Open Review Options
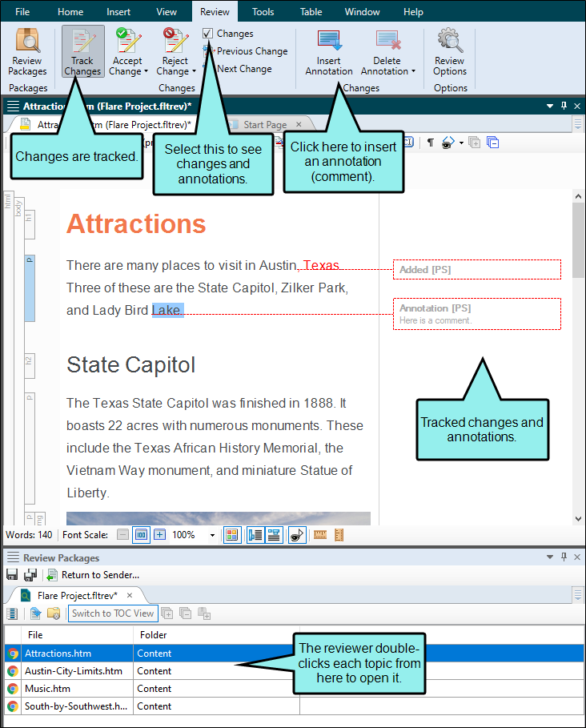 tap(450, 51)
